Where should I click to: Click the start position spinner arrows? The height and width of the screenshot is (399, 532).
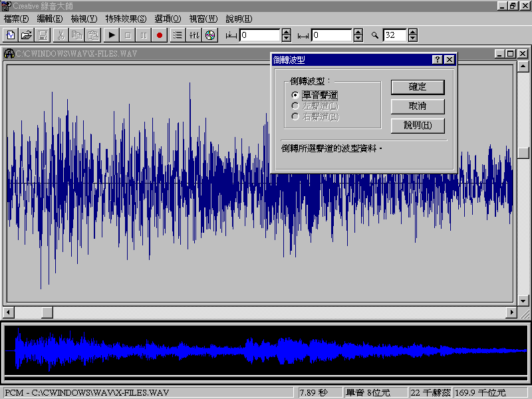287,35
